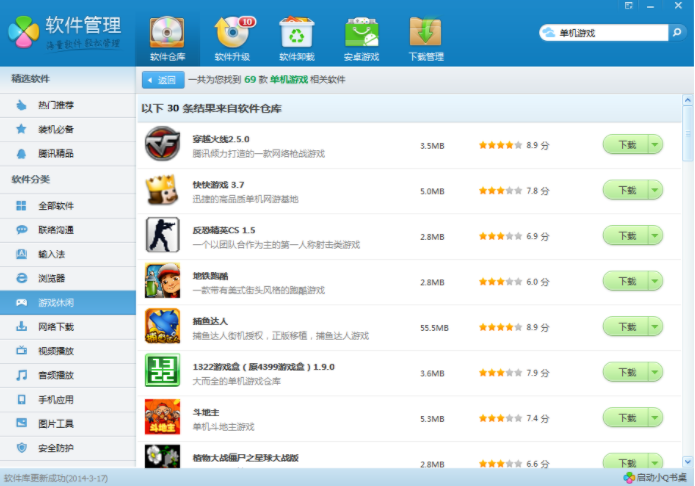Expand dropdown arrow beside 穿越火线 download button
Image resolution: width=695 pixels, height=486 pixels.
click(655, 144)
